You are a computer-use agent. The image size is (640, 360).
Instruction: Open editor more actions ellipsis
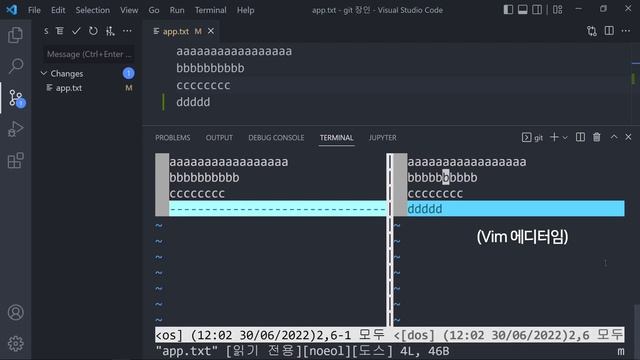click(626, 31)
